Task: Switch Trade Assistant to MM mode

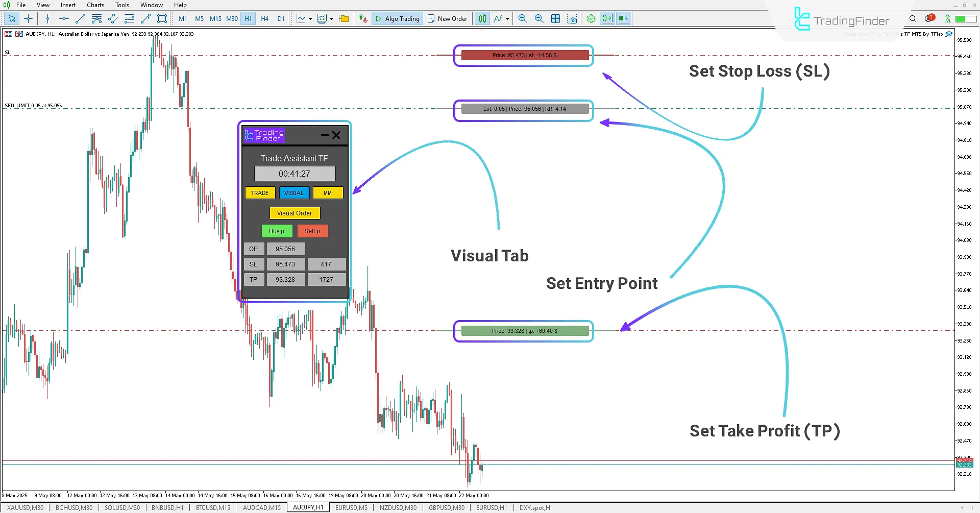Action: (328, 192)
